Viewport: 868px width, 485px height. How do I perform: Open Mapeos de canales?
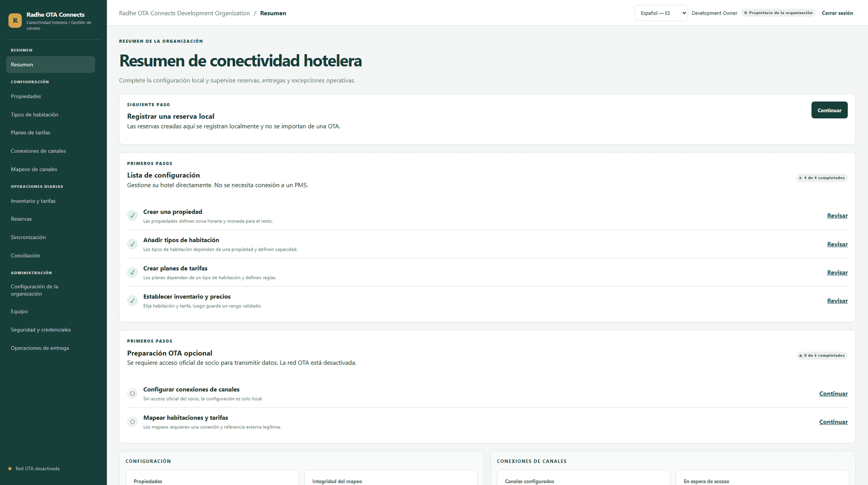[51, 169]
